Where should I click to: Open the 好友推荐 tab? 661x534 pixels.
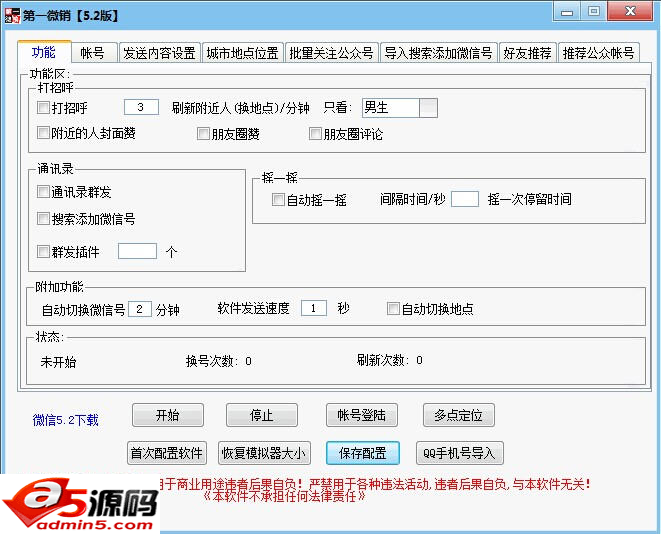tap(527, 53)
